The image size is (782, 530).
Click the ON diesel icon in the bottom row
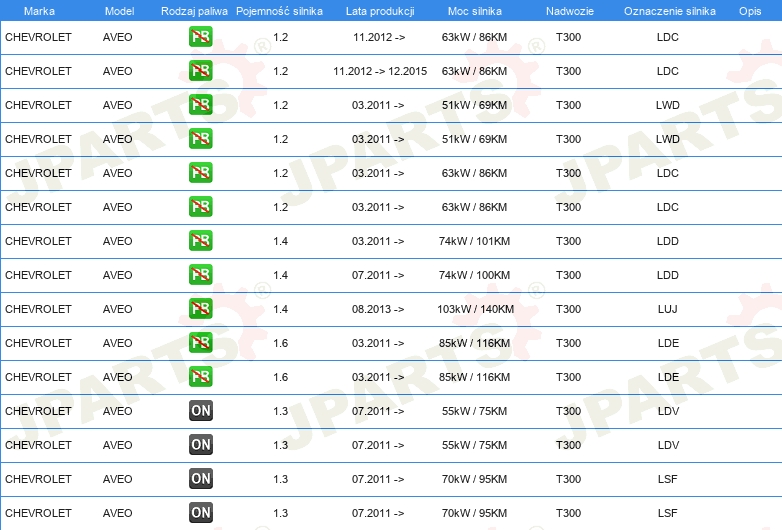coord(200,513)
